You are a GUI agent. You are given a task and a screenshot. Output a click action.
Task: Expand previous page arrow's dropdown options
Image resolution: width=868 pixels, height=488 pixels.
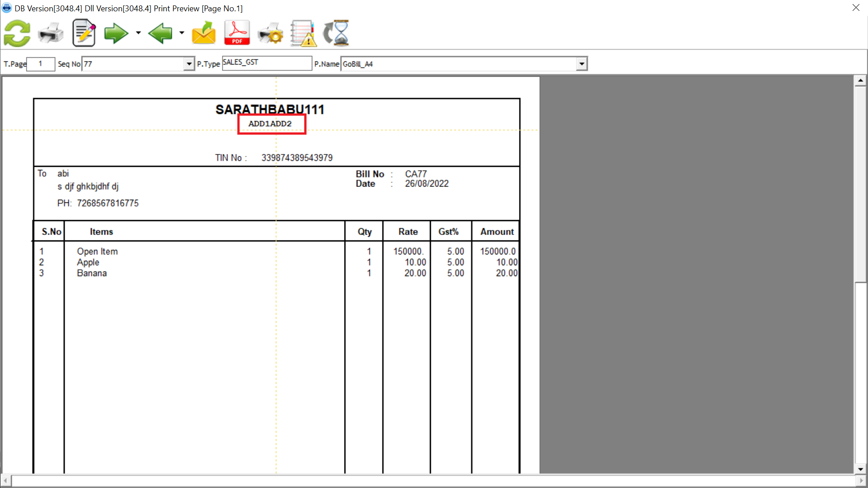[x=182, y=33]
